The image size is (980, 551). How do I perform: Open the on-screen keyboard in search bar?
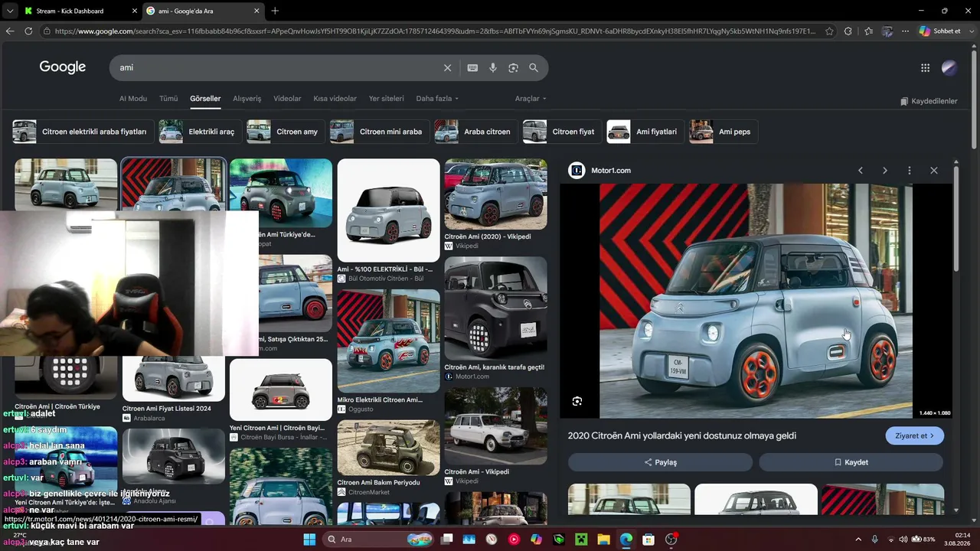[x=472, y=67]
